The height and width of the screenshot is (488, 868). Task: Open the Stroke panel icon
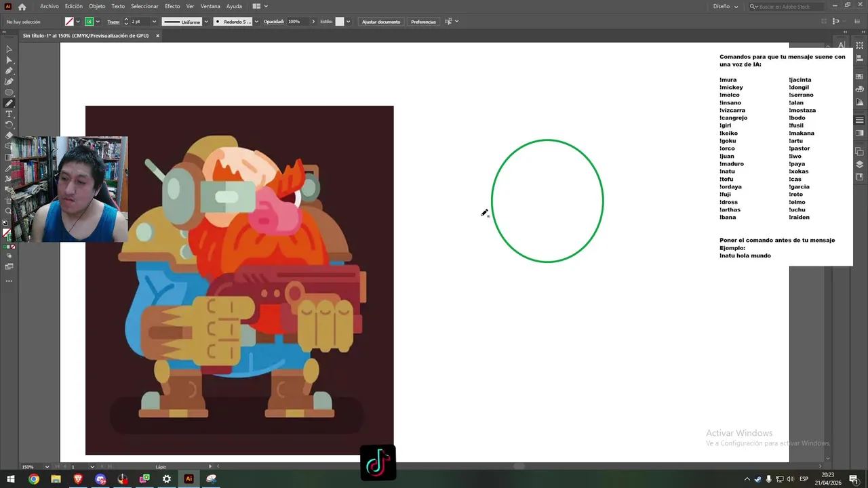coord(859,120)
